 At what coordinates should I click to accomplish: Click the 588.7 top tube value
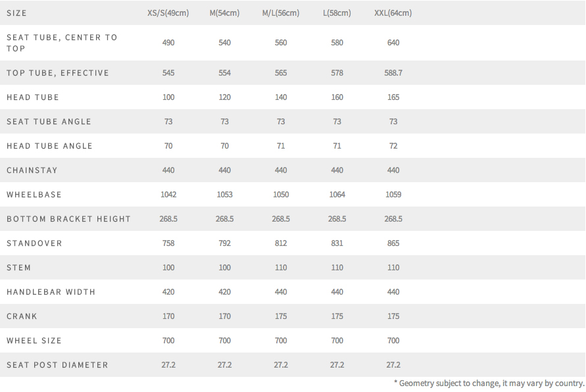[393, 73]
